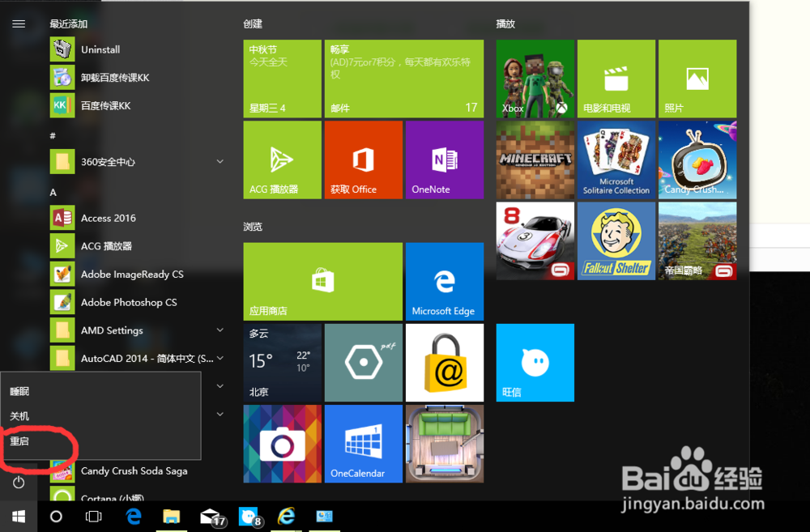Image resolution: width=810 pixels, height=532 pixels.
Task: Select 重启 from the power menu
Action: click(x=100, y=441)
